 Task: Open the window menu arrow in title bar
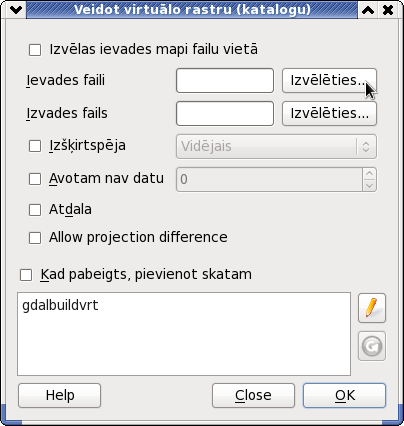click(16, 10)
